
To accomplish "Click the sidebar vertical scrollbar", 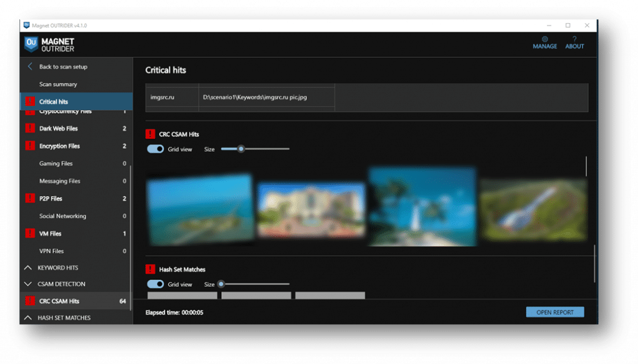I will [130, 238].
